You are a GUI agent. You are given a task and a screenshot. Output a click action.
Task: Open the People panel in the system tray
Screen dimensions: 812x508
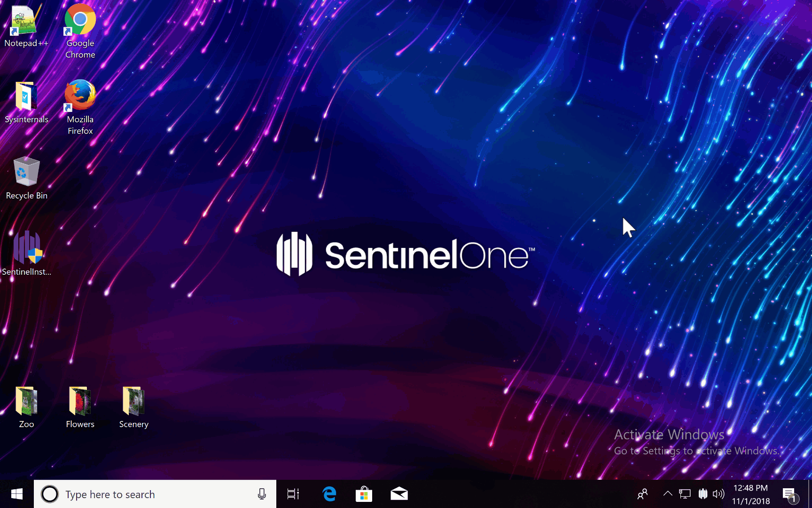(642, 494)
